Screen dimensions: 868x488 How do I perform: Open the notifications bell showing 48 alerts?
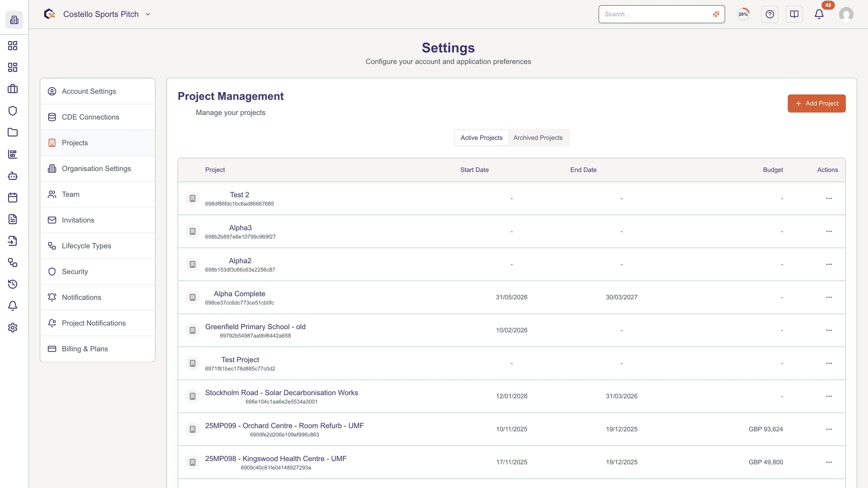point(819,14)
